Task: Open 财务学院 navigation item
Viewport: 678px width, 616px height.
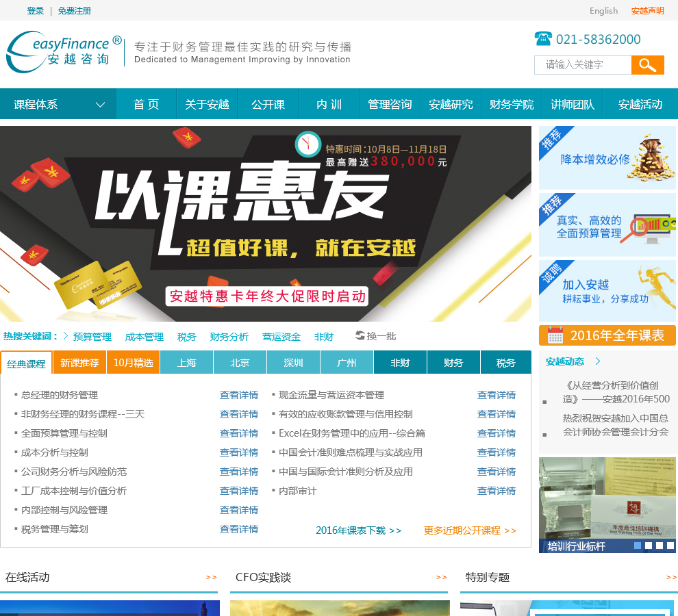Action: 512,104
